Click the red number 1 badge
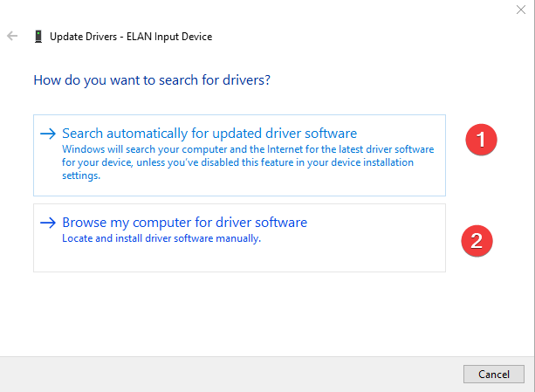This screenshot has width=535, height=392. [x=481, y=140]
